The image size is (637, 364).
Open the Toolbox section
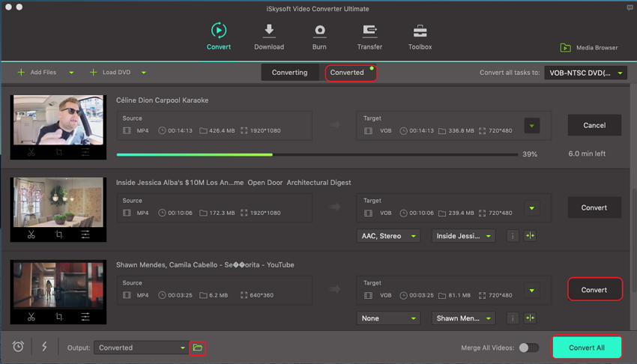click(420, 37)
